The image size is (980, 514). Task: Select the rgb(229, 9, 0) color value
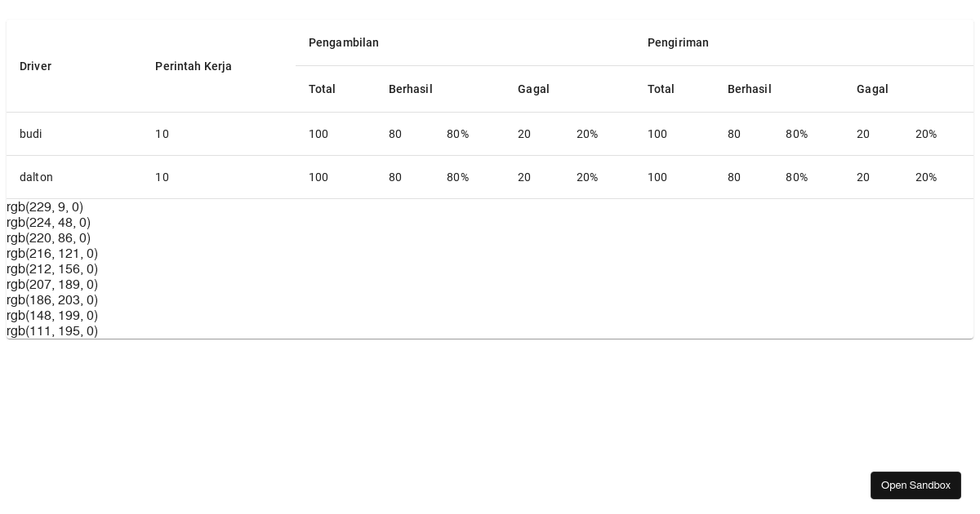coord(45,207)
